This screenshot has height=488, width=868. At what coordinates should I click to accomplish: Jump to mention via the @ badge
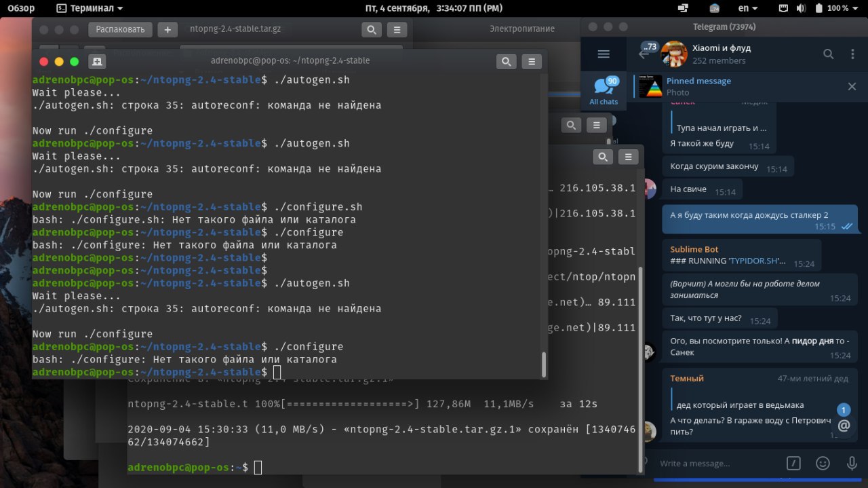pos(844,426)
